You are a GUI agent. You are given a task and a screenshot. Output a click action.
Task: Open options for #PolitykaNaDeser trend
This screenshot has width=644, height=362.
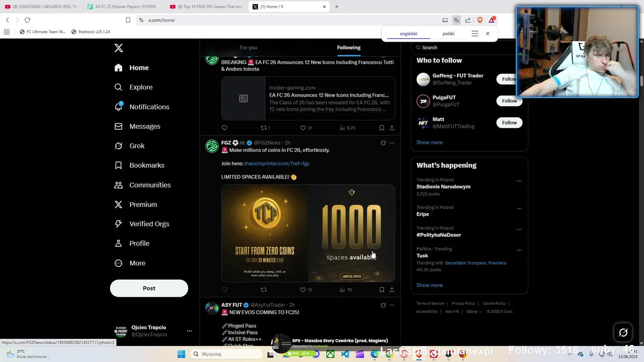tap(519, 229)
